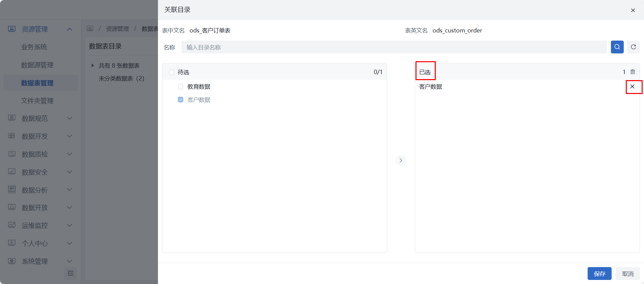
Task: Expand the 共有 8 张数据表 tree node
Action: click(x=92, y=66)
